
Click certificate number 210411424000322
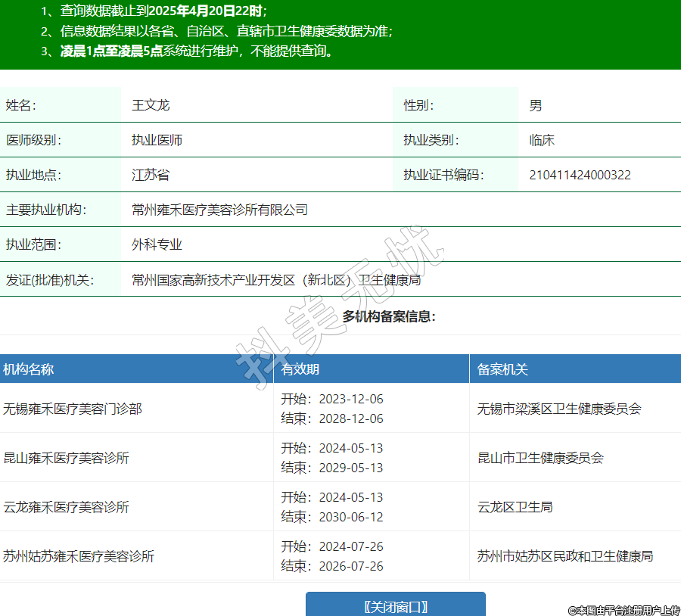[x=580, y=175]
